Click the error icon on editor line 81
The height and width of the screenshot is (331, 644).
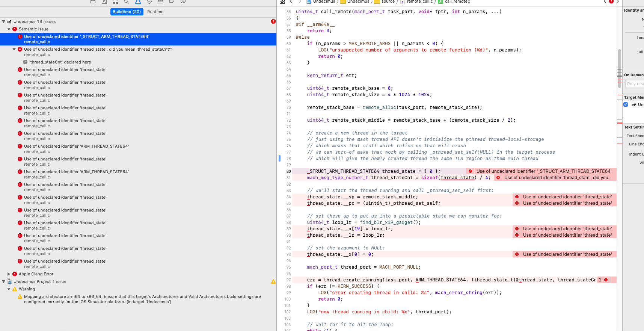click(x=498, y=178)
